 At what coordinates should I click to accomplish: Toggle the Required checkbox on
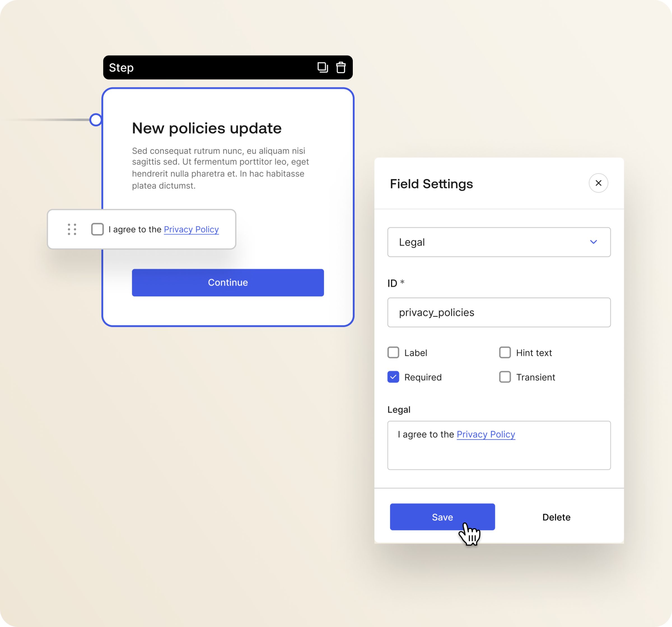tap(393, 376)
